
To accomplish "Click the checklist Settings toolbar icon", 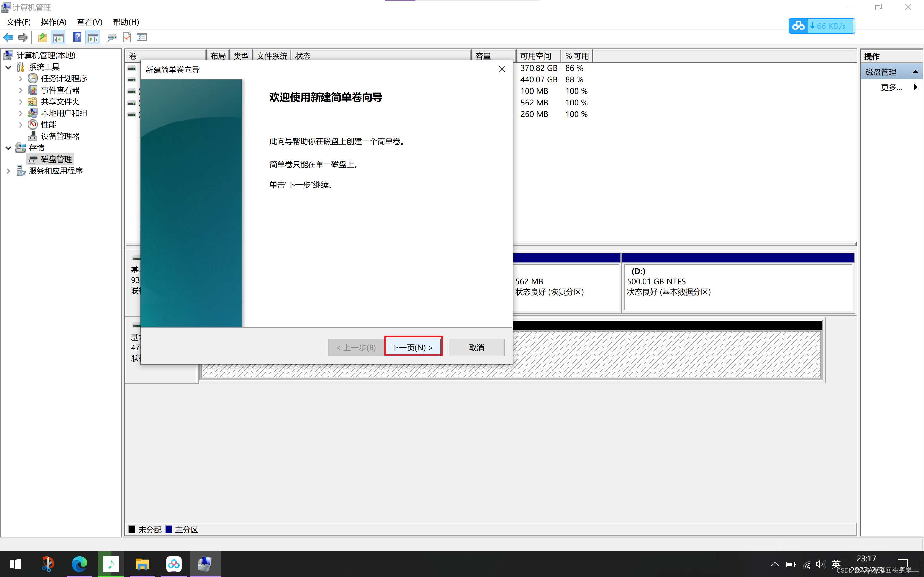I will click(142, 38).
